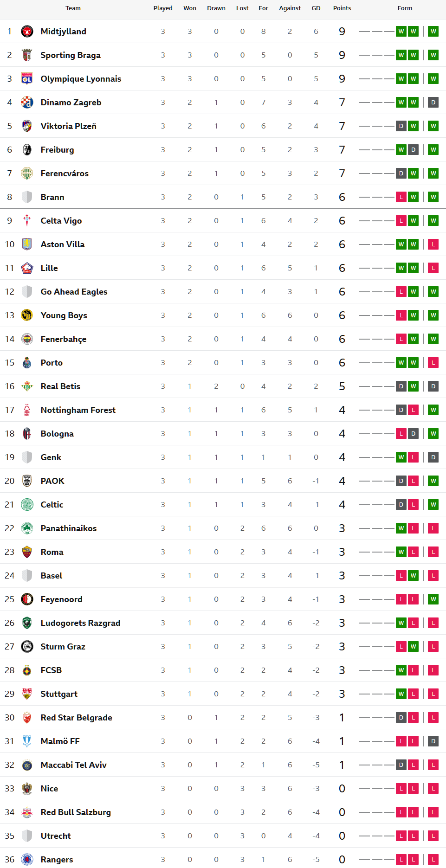
Task: Open the Nottingham Forest team link
Action: coord(78,410)
